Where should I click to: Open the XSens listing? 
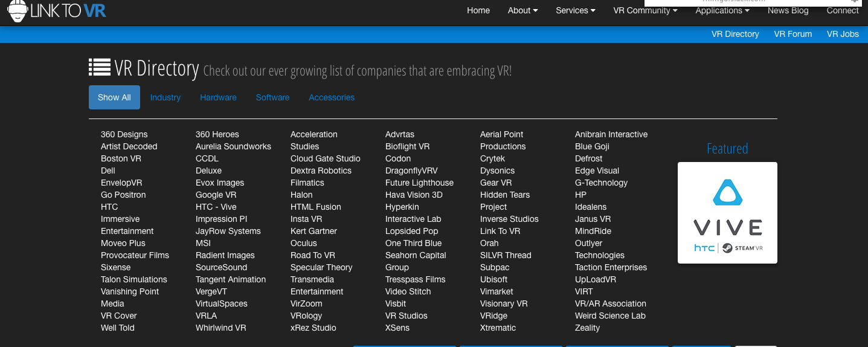(x=397, y=328)
